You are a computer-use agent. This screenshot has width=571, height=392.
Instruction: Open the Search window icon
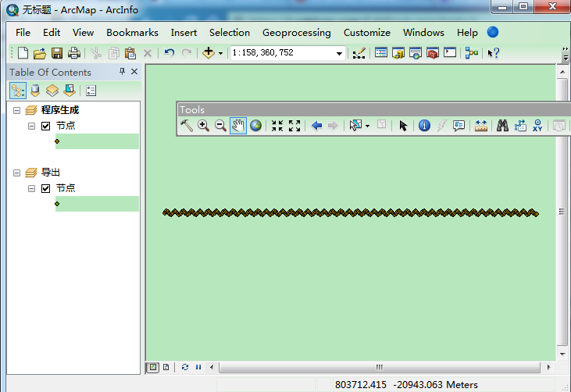(416, 53)
